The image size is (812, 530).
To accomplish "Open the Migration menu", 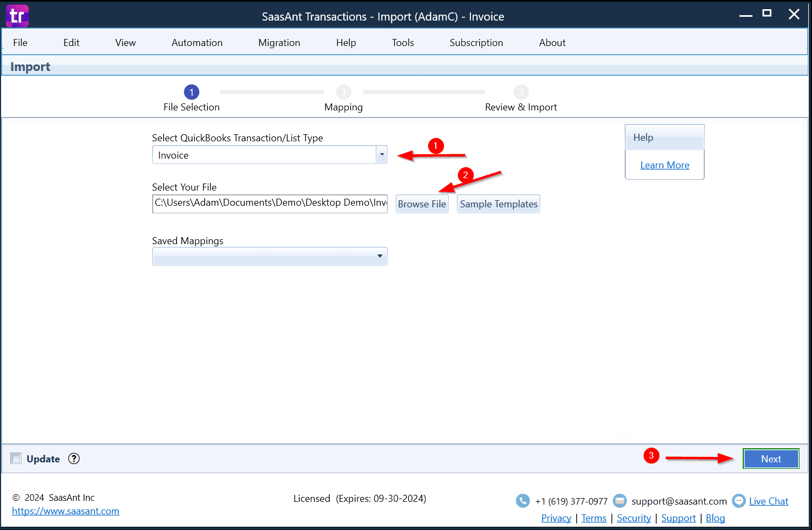I will click(279, 43).
